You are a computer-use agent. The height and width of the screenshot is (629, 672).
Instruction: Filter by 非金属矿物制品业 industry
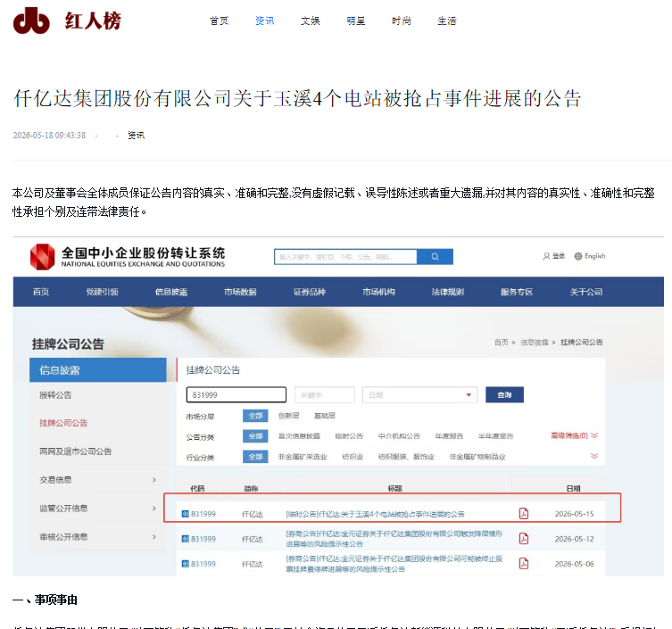477,457
